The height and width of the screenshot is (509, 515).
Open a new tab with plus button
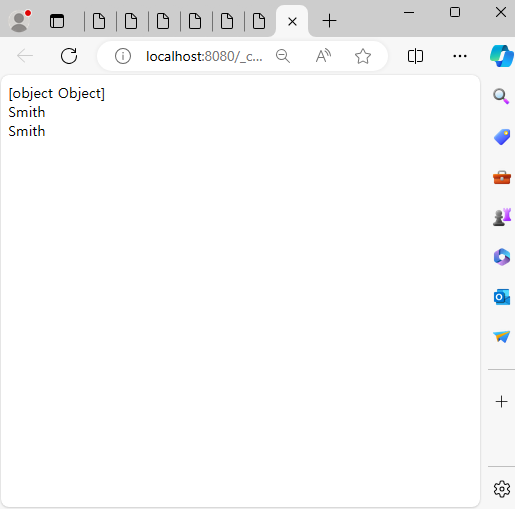click(x=329, y=21)
